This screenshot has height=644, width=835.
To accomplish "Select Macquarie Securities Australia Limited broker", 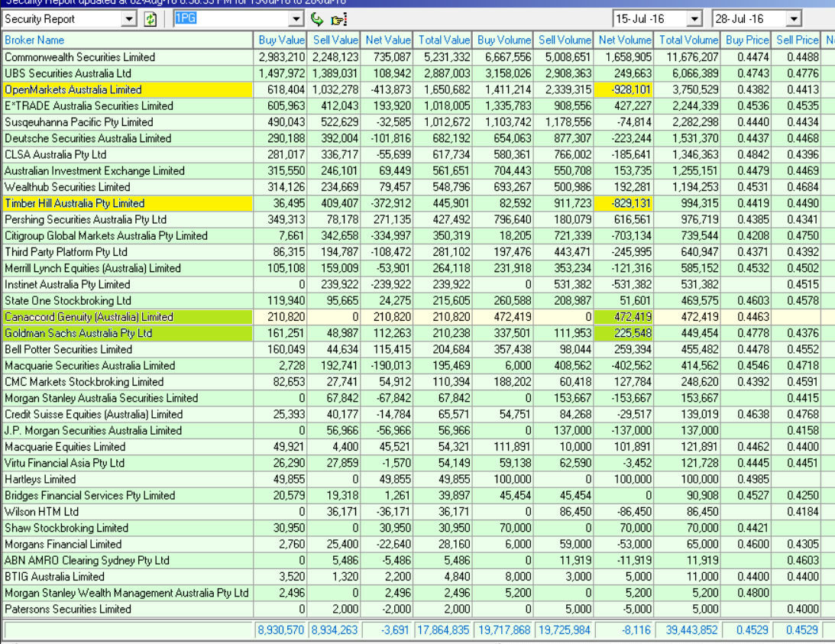I will [x=89, y=366].
